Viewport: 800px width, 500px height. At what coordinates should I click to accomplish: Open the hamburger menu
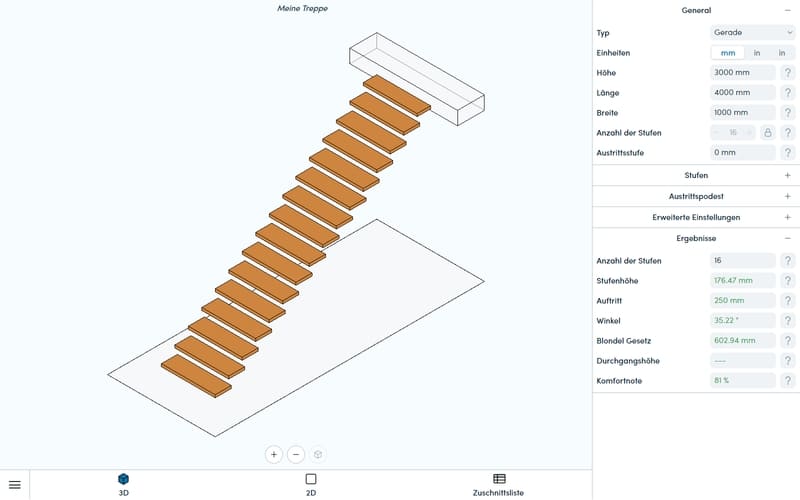pyautogui.click(x=15, y=485)
